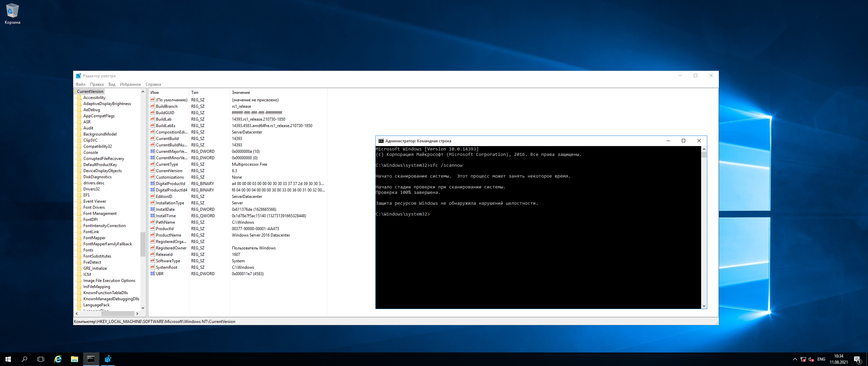
Task: Select the ReleaseId value icon
Action: point(153,255)
